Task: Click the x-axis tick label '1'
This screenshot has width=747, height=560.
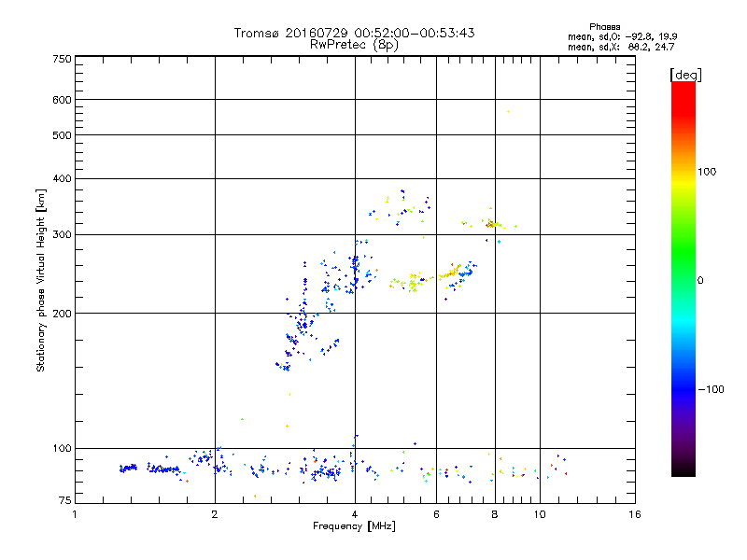Action: tap(75, 514)
